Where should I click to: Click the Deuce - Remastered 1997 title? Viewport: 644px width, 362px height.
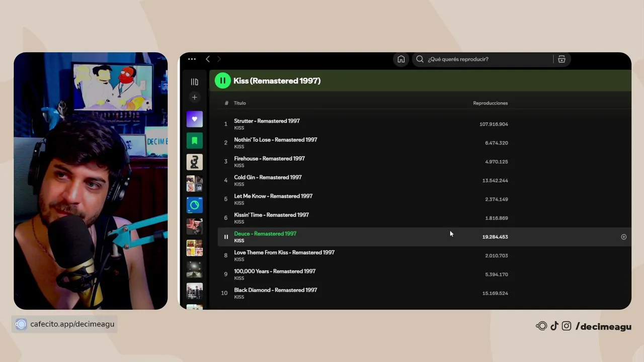point(265,234)
